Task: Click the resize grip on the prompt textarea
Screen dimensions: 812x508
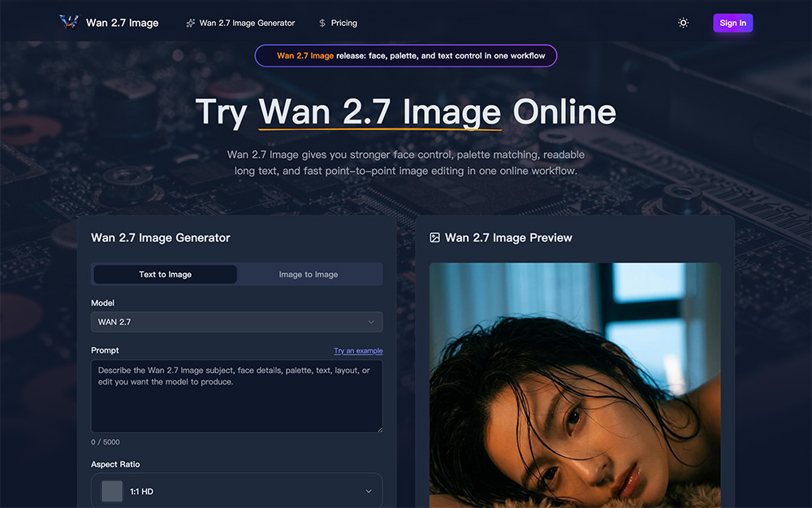Action: pos(378,428)
